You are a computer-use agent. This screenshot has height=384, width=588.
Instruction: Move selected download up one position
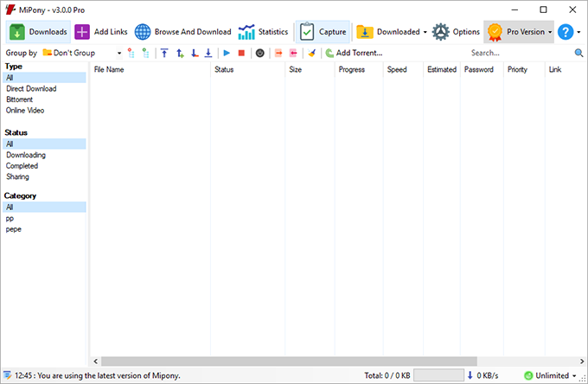tap(180, 53)
